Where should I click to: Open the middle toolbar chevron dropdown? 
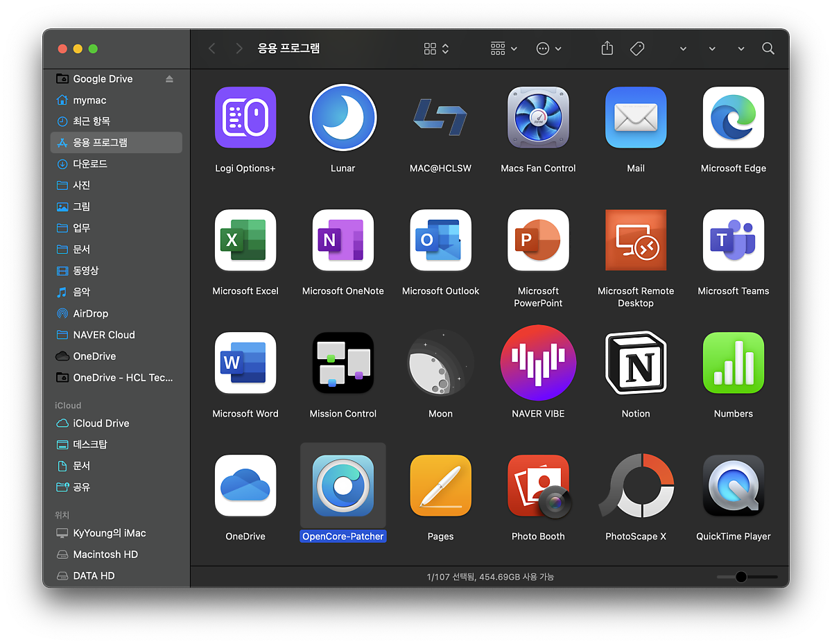[712, 49]
